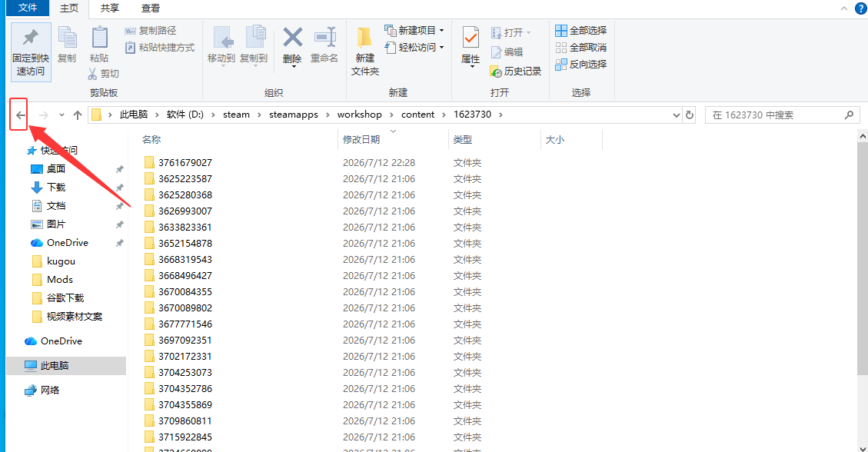Click the up-one-level arrow
Image resolution: width=868 pixels, height=452 pixels.
[78, 115]
